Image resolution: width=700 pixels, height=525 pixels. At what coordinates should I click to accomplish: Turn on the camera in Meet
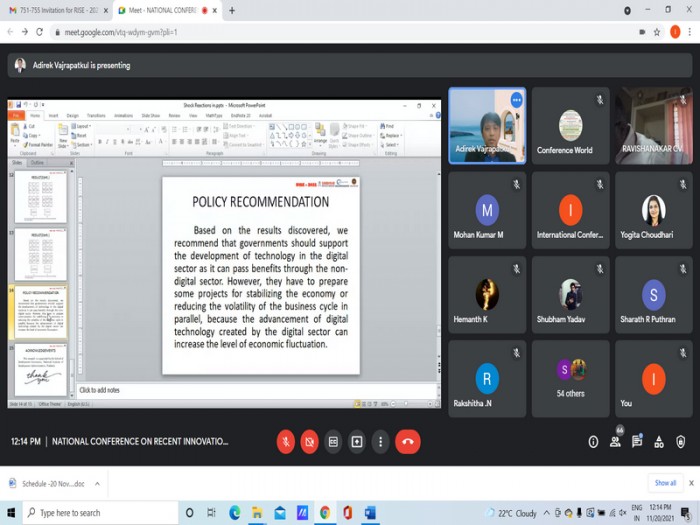[310, 441]
